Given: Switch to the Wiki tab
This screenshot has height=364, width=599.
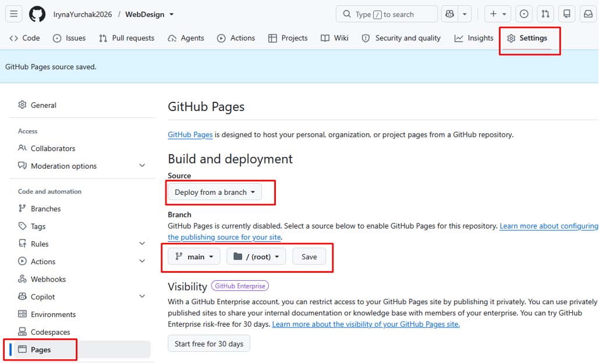Looking at the screenshot, I should pyautogui.click(x=335, y=38).
